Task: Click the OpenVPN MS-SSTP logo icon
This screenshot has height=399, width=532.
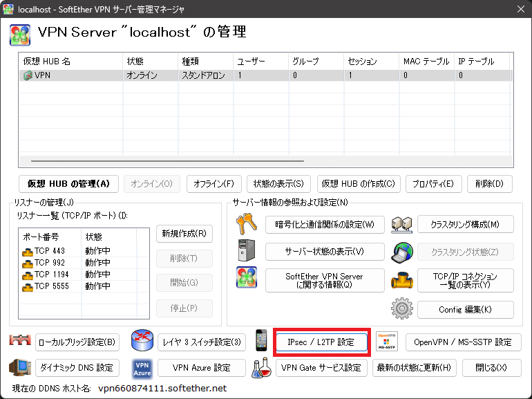Action: tap(386, 342)
